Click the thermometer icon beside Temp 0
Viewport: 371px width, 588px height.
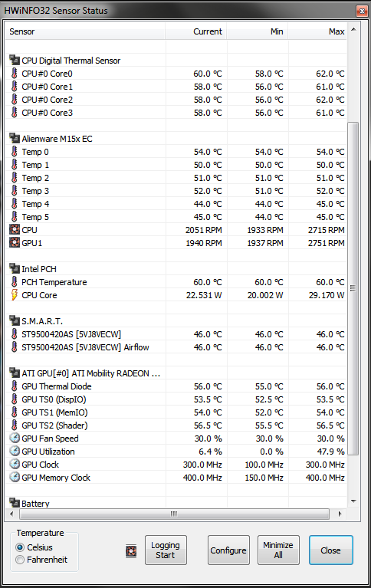tap(15, 152)
